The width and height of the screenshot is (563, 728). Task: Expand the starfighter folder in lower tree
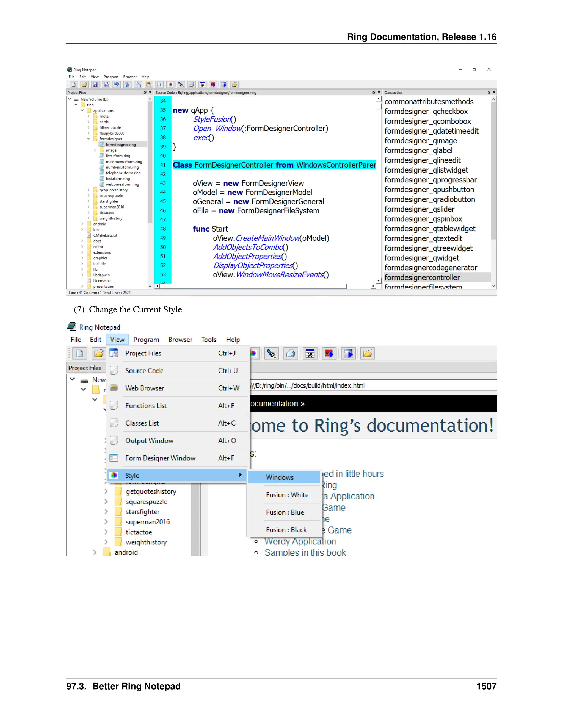[x=106, y=512]
